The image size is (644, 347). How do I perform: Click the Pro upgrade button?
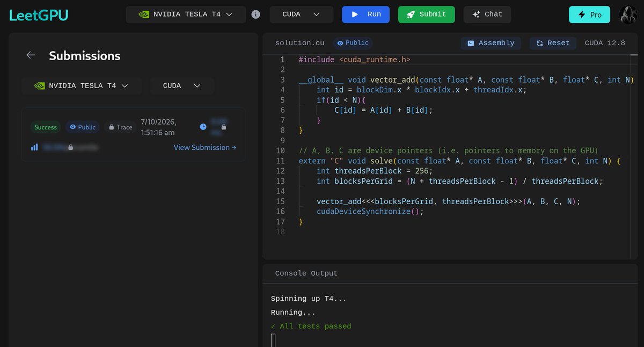[590, 15]
